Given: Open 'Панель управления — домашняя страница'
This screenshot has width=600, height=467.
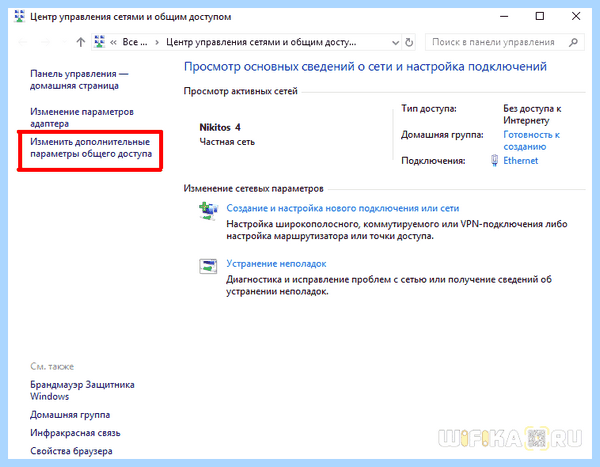Looking at the screenshot, I should [x=79, y=80].
